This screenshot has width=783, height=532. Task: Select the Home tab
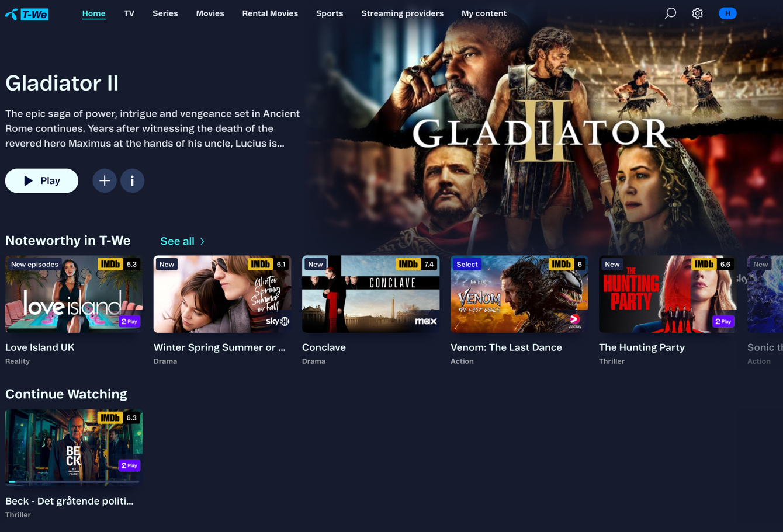pos(93,13)
